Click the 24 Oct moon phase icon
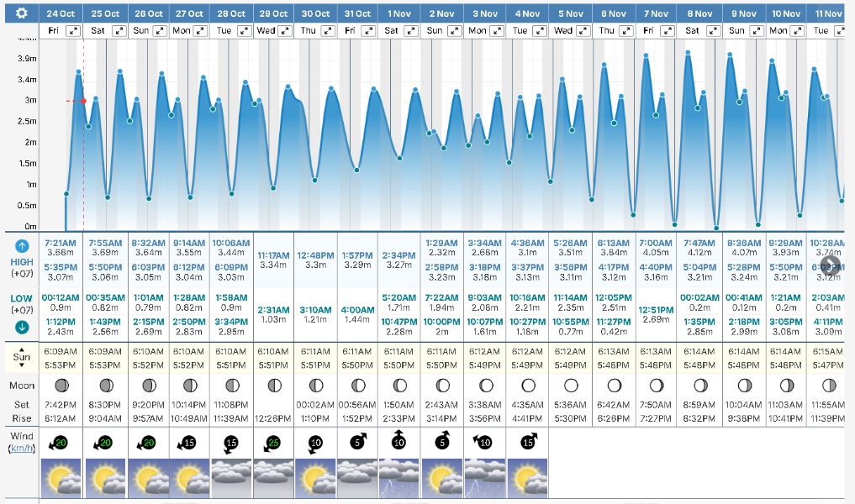 (x=62, y=386)
